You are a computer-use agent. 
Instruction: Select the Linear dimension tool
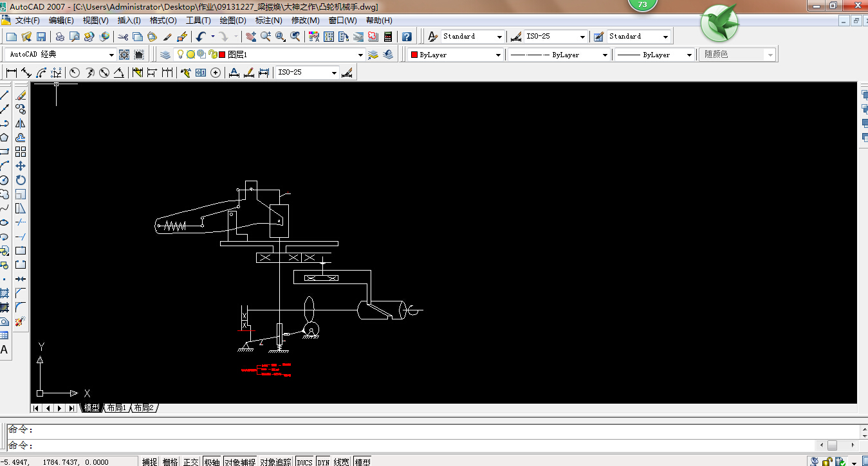click(12, 73)
